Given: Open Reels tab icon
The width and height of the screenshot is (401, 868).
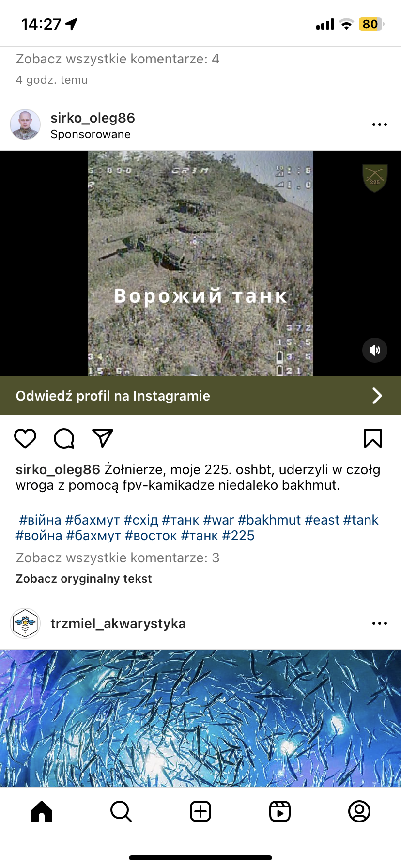Looking at the screenshot, I should click(280, 811).
